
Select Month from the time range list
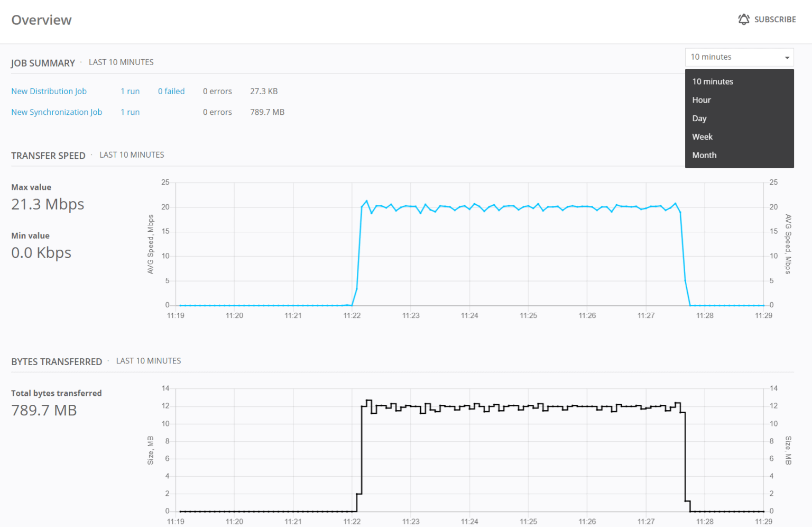pyautogui.click(x=704, y=155)
